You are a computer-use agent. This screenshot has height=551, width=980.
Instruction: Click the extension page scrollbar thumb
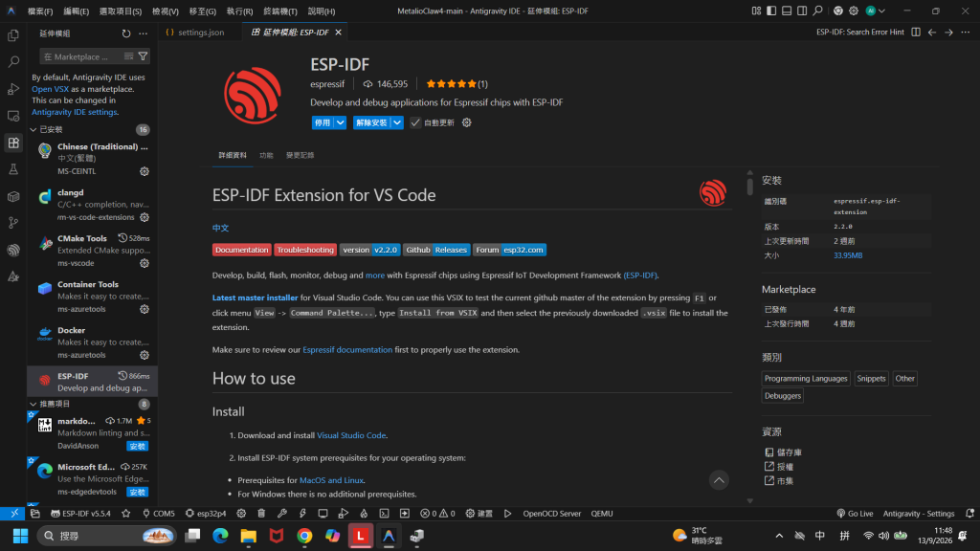point(750,187)
